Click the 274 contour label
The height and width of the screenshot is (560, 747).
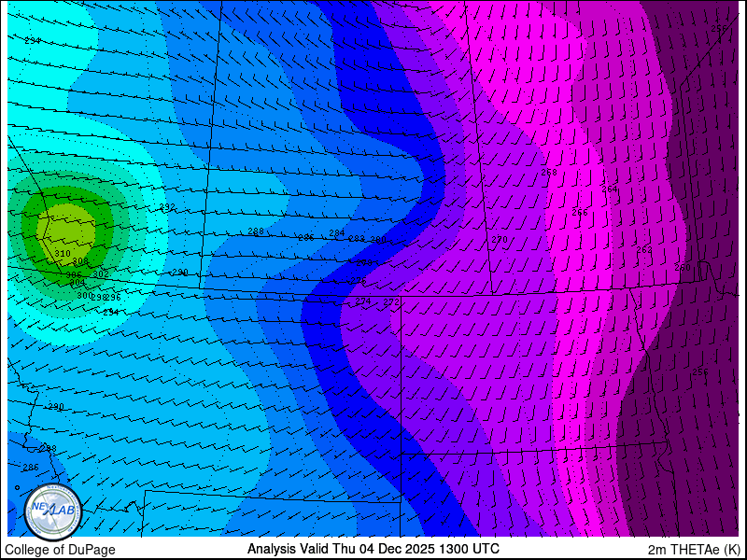point(363,301)
